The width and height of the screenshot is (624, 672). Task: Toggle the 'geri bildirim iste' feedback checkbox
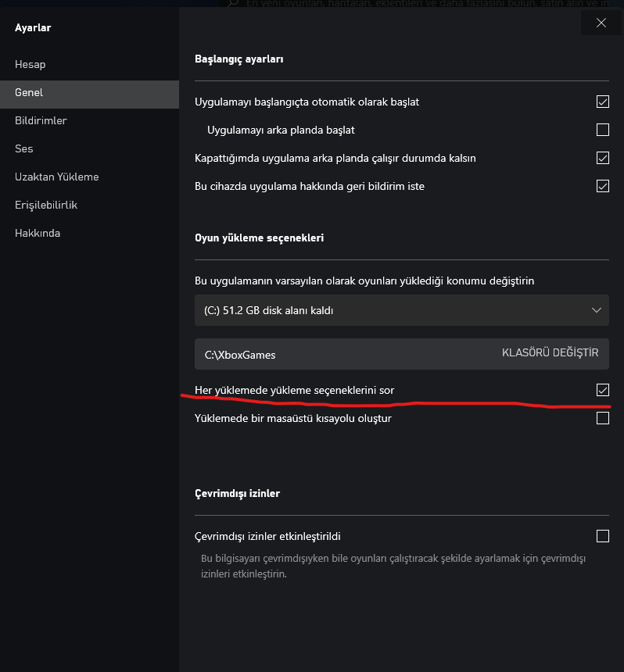602,186
